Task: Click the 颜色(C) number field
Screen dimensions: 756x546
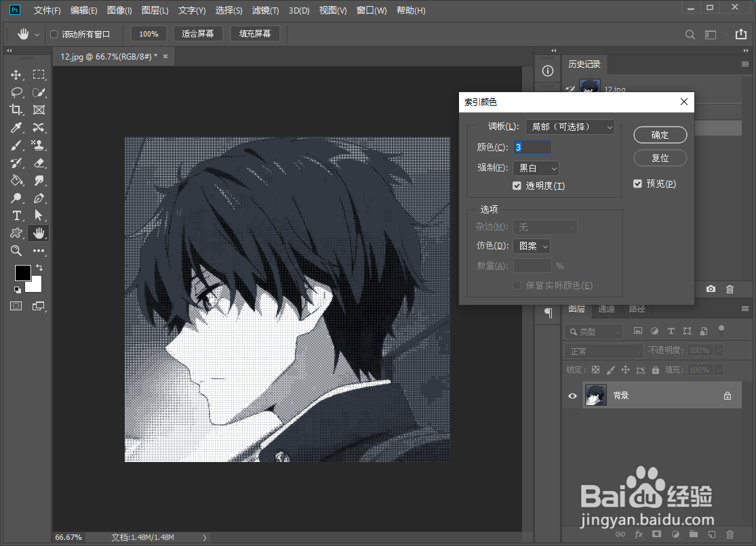Action: 532,147
